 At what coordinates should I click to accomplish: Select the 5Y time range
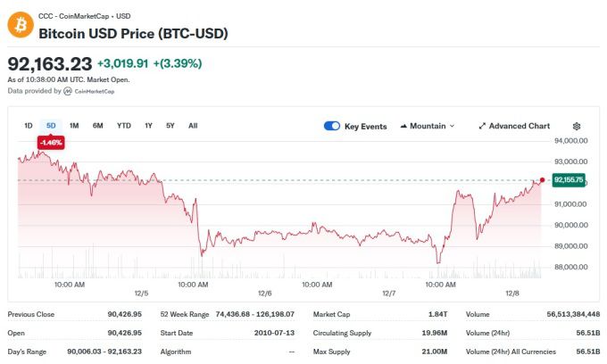click(170, 126)
